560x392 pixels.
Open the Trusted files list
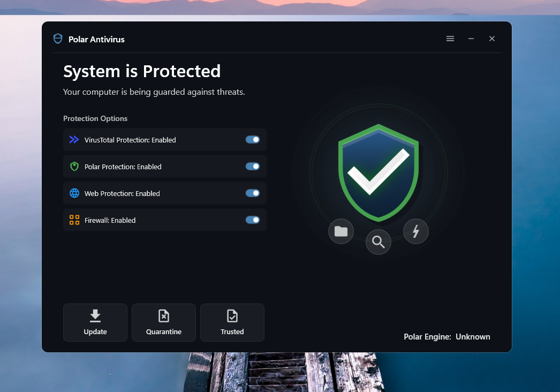click(232, 322)
